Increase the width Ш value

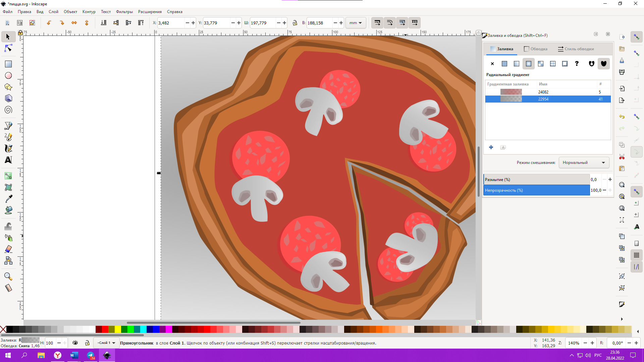pyautogui.click(x=284, y=23)
